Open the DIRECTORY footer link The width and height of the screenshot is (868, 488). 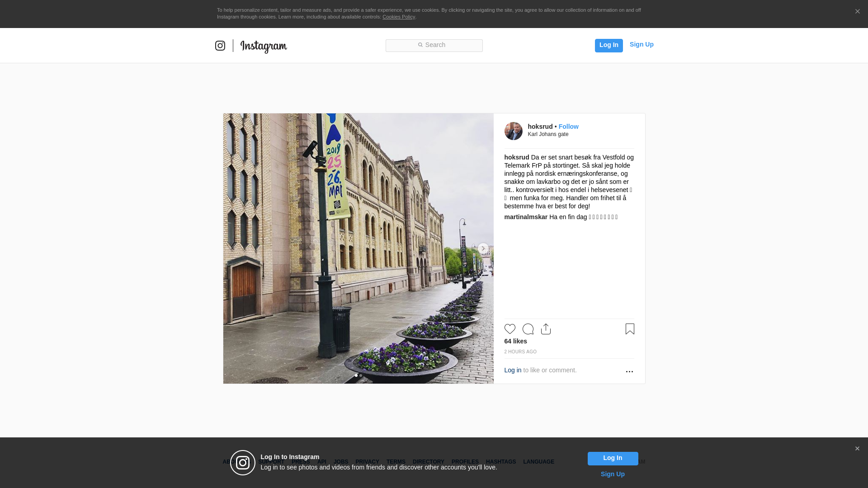(428, 462)
